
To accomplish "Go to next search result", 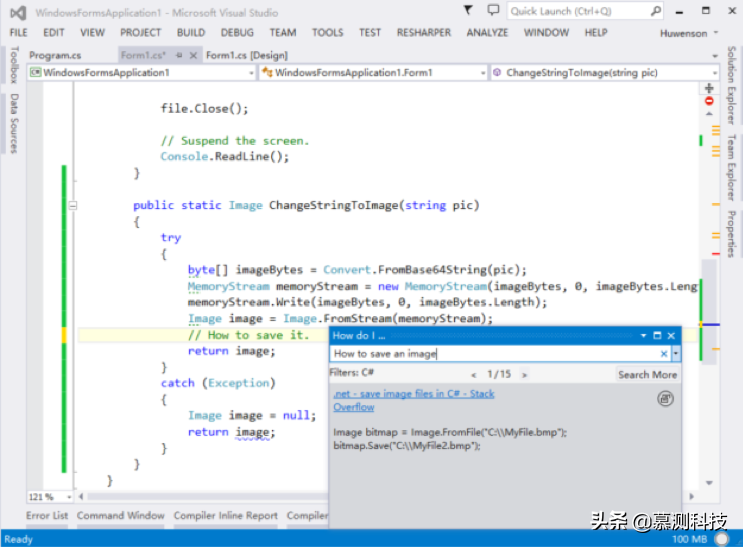I will pyautogui.click(x=524, y=375).
